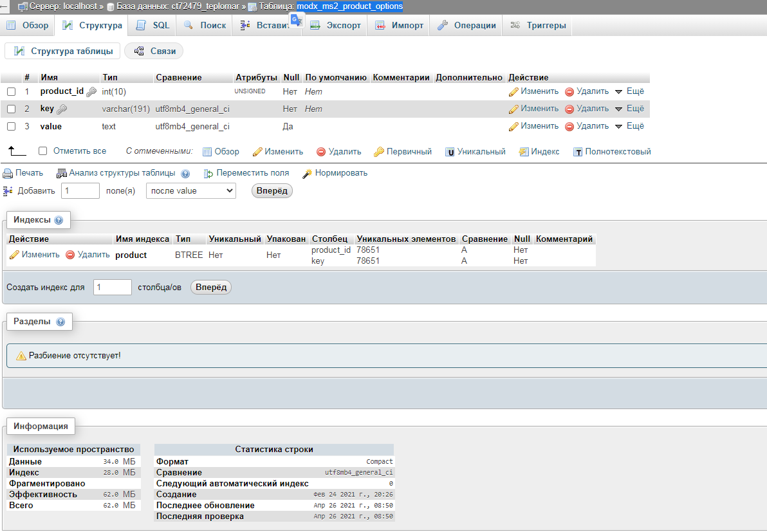Screen dimensions: 767x532
Task: Open the 'после value' position dropdown
Action: click(x=190, y=190)
